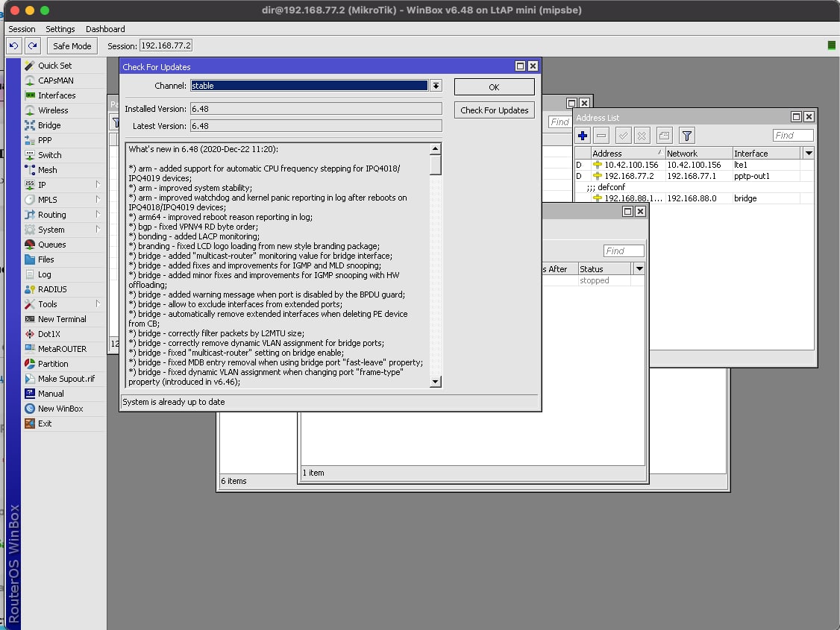The width and height of the screenshot is (840, 630).
Task: Remove address with minus icon
Action: click(x=601, y=136)
